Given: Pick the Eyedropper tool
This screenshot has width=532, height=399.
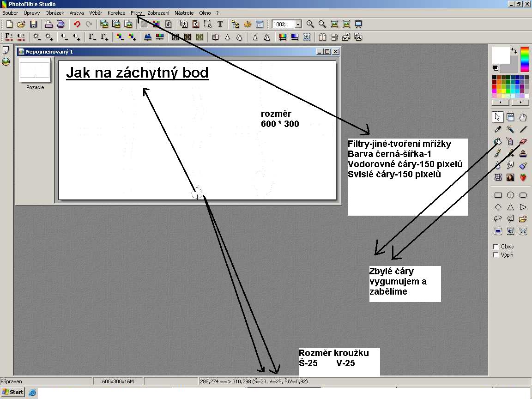Looking at the screenshot, I should point(498,129).
